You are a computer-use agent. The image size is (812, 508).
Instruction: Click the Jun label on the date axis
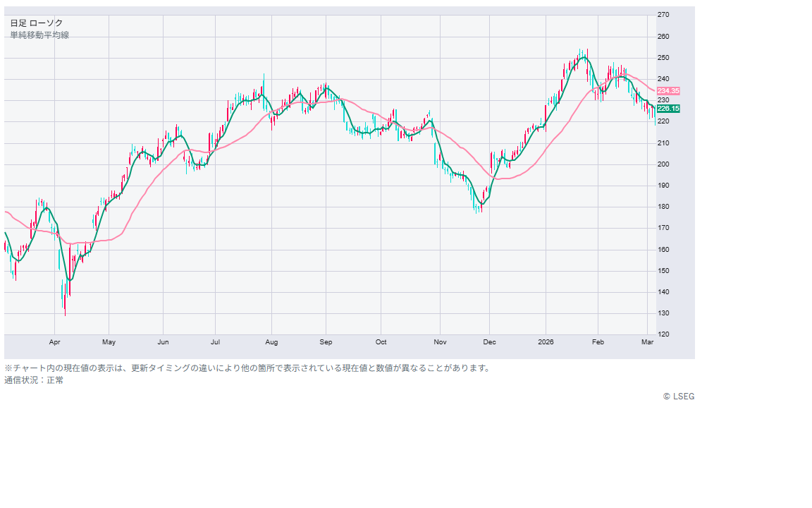click(x=163, y=342)
